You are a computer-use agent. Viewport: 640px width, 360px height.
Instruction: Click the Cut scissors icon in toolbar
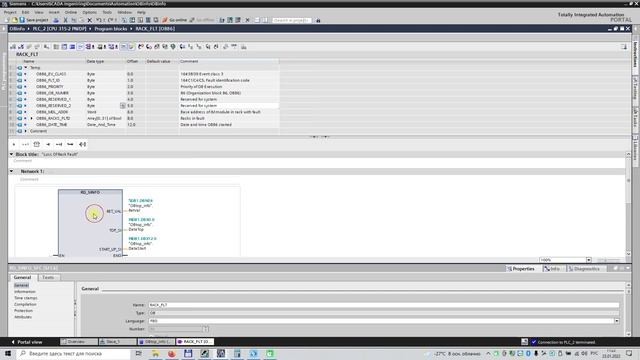point(65,20)
